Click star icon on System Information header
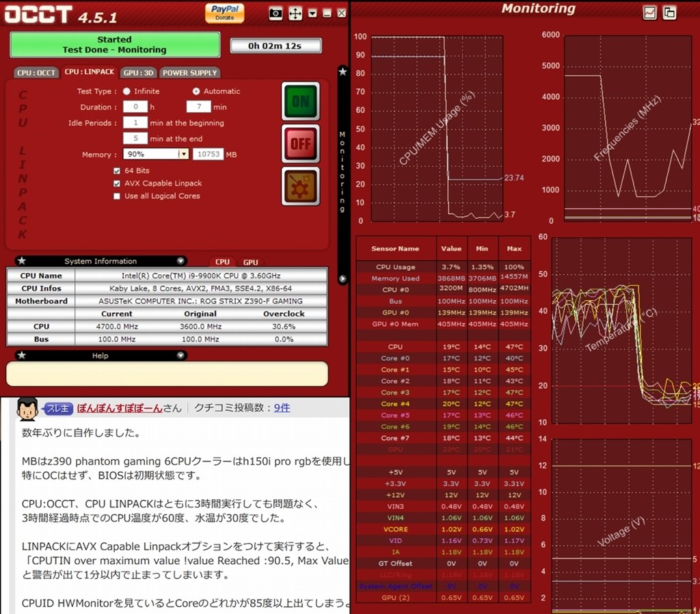 click(21, 261)
